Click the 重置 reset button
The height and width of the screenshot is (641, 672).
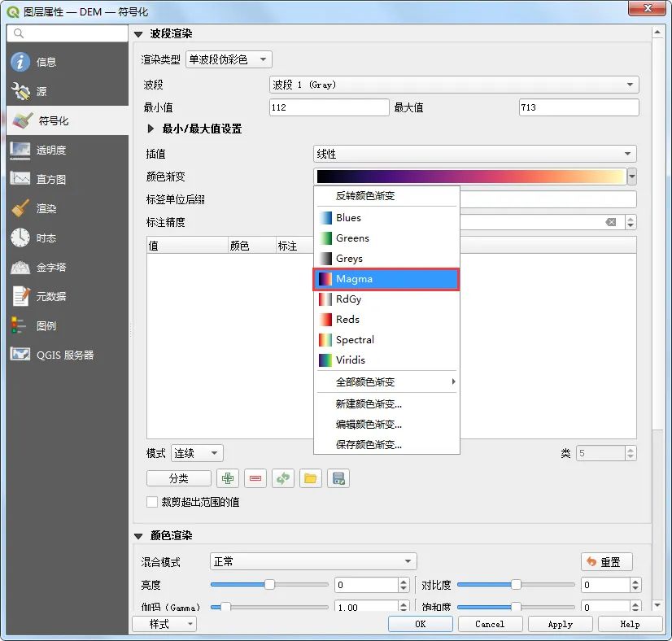tap(606, 560)
